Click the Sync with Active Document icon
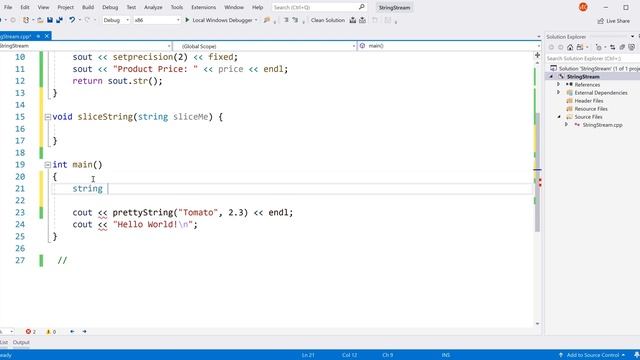This screenshot has height=360, width=640. click(x=612, y=47)
